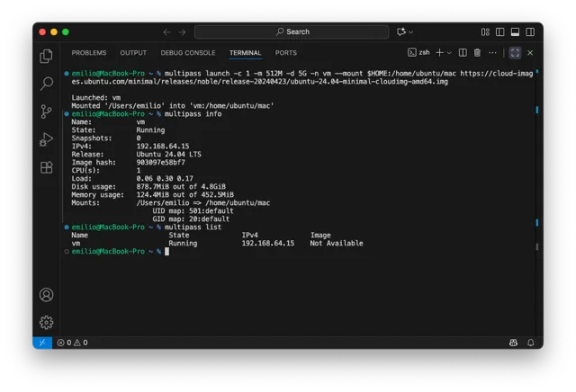Expand the new terminal launch profile dropdown
576x392 pixels.
(x=451, y=53)
